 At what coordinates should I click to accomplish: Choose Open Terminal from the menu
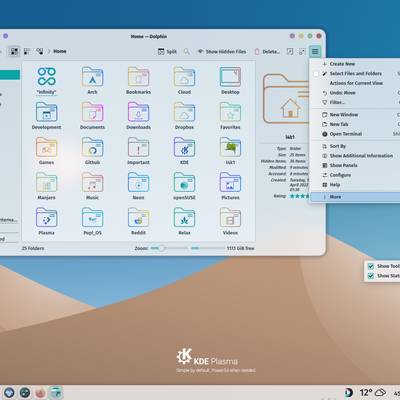point(355,134)
